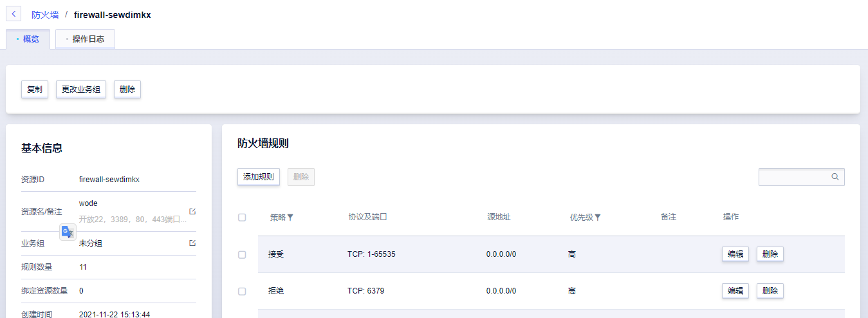Viewport: 868px width, 318px height.
Task: Click the 防火墙 breadcrumb link
Action: tap(45, 14)
